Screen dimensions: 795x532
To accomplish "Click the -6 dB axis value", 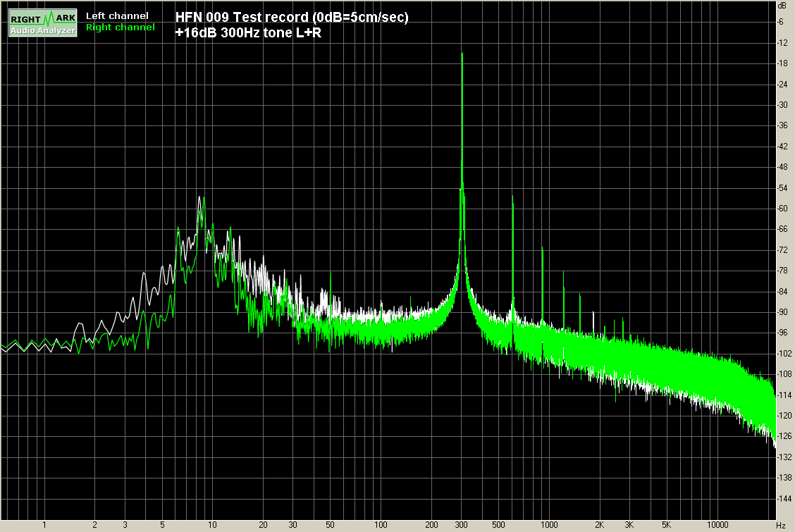I will click(x=781, y=22).
